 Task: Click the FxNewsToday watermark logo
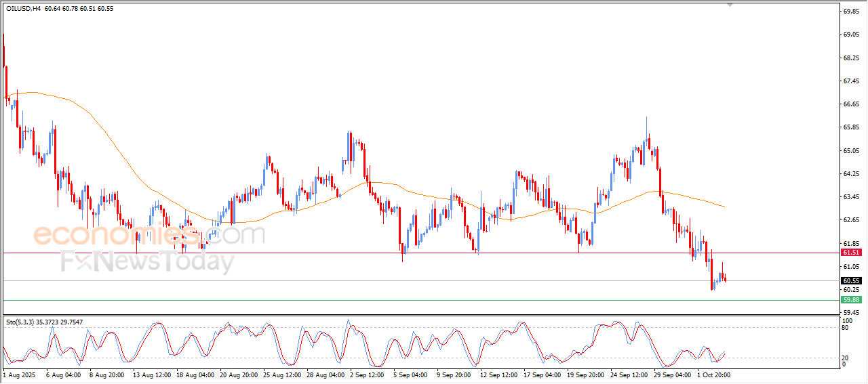(147, 261)
